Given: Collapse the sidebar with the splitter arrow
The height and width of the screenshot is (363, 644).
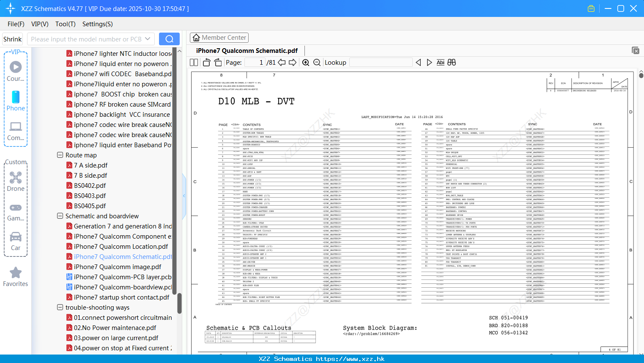Looking at the screenshot, I should [x=184, y=196].
